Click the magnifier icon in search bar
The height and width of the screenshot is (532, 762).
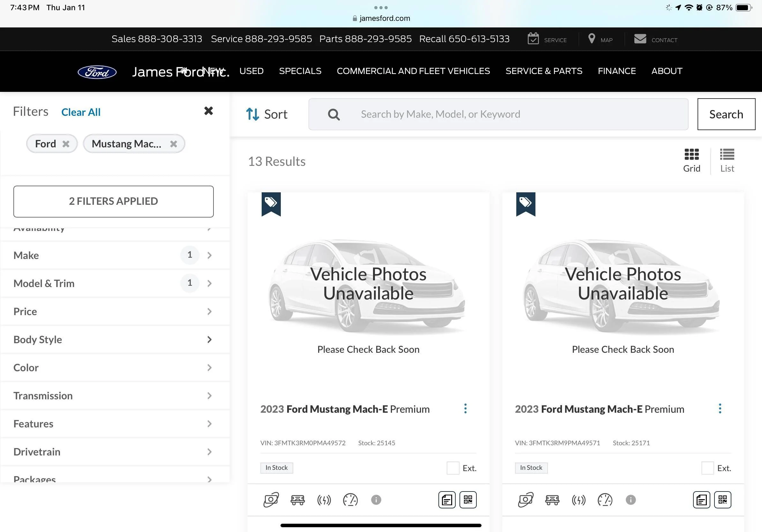333,115
